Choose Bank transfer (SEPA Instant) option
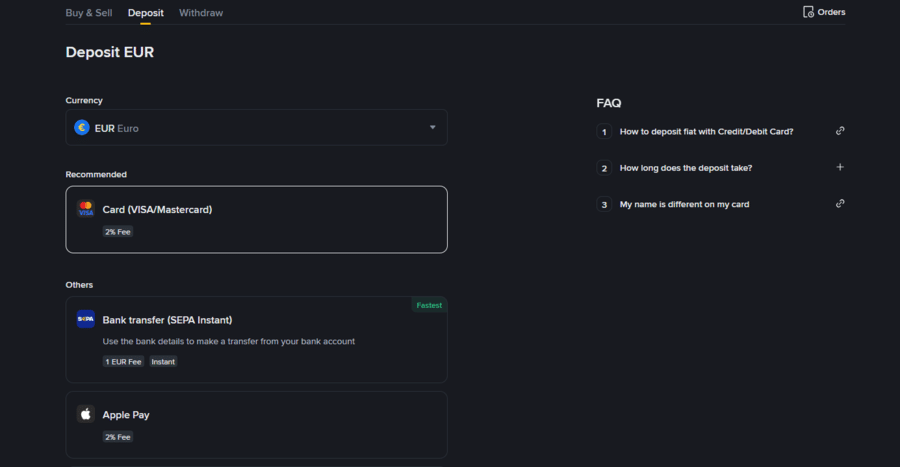Screen dimensions: 900x467 tap(257, 340)
